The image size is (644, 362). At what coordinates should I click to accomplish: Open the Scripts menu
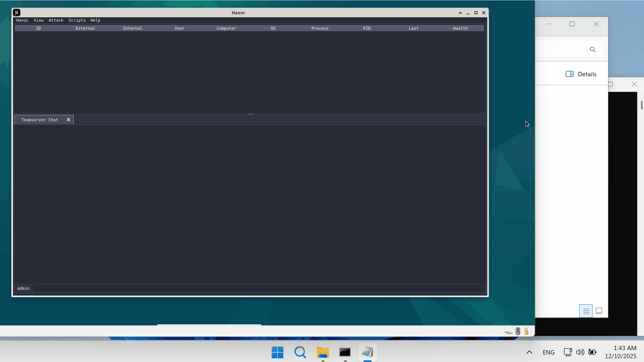click(x=77, y=20)
